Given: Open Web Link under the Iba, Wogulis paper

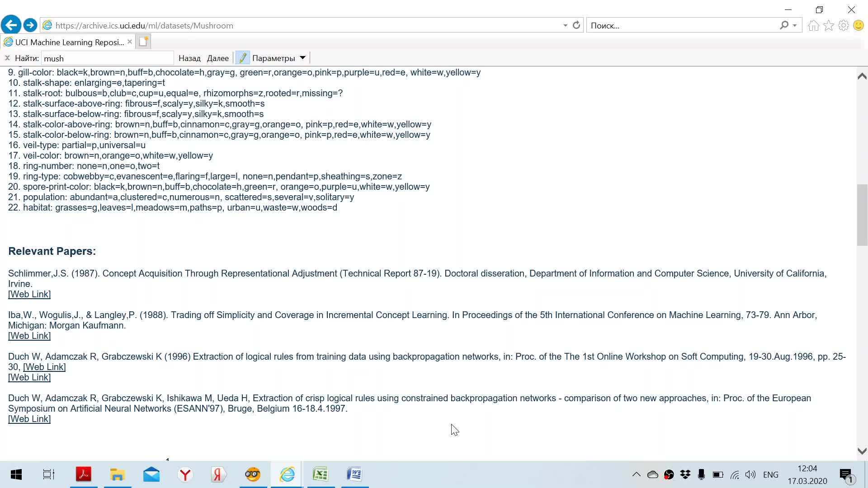Looking at the screenshot, I should pyautogui.click(x=29, y=336).
